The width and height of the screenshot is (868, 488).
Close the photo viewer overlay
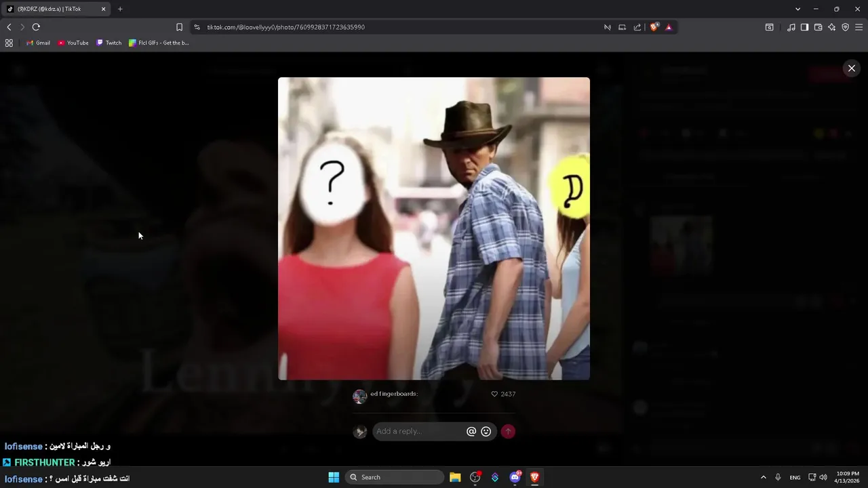(x=852, y=68)
